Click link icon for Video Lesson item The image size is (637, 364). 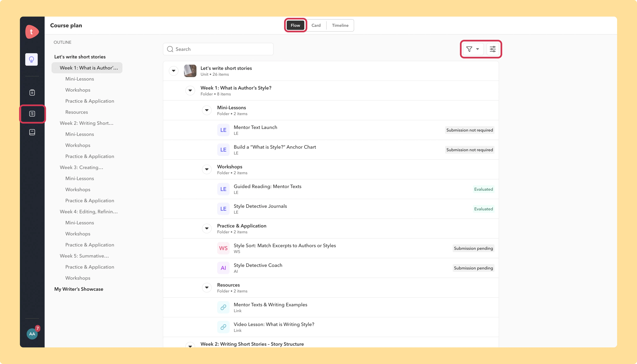coord(223,327)
